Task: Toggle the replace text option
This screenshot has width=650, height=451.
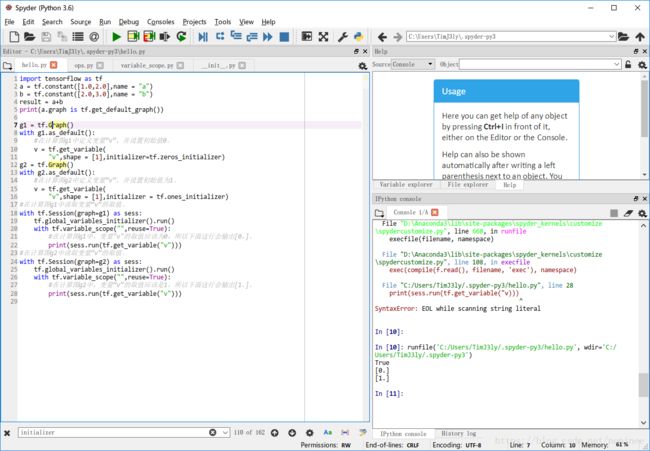Action: pyautogui.click(x=363, y=432)
